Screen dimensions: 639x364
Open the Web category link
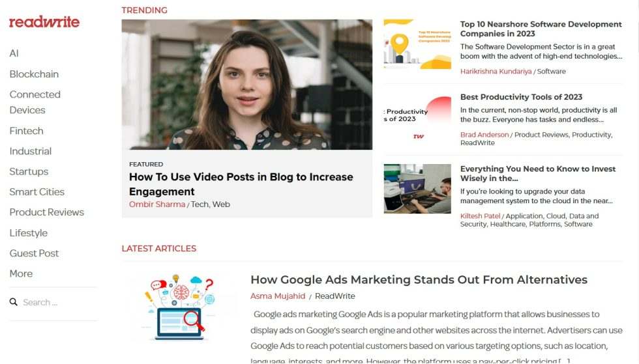click(221, 204)
